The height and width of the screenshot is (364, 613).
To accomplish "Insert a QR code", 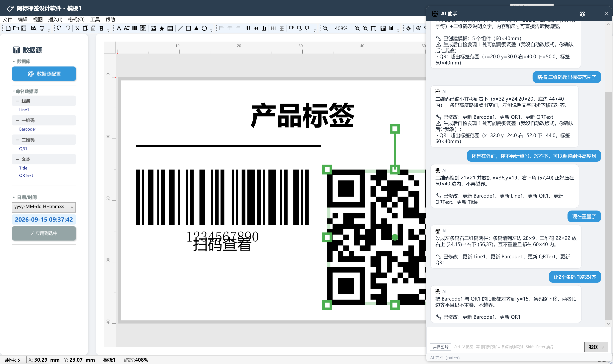I will pyautogui.click(x=143, y=28).
